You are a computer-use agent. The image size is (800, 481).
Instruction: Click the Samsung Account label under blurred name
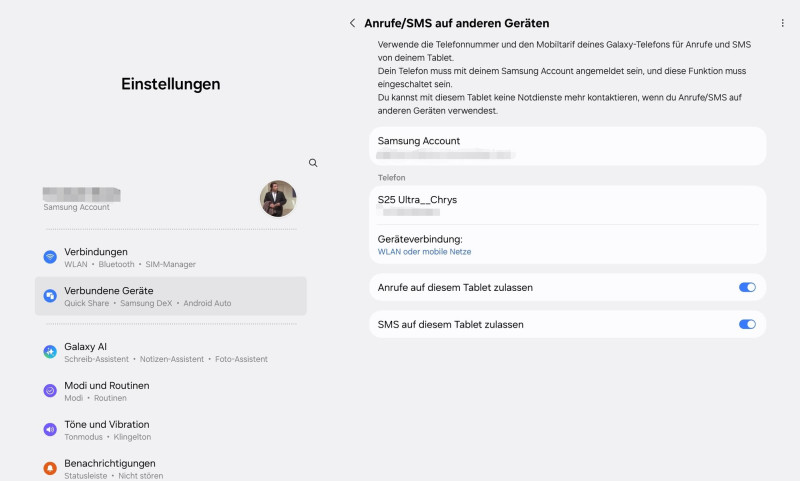[77, 207]
